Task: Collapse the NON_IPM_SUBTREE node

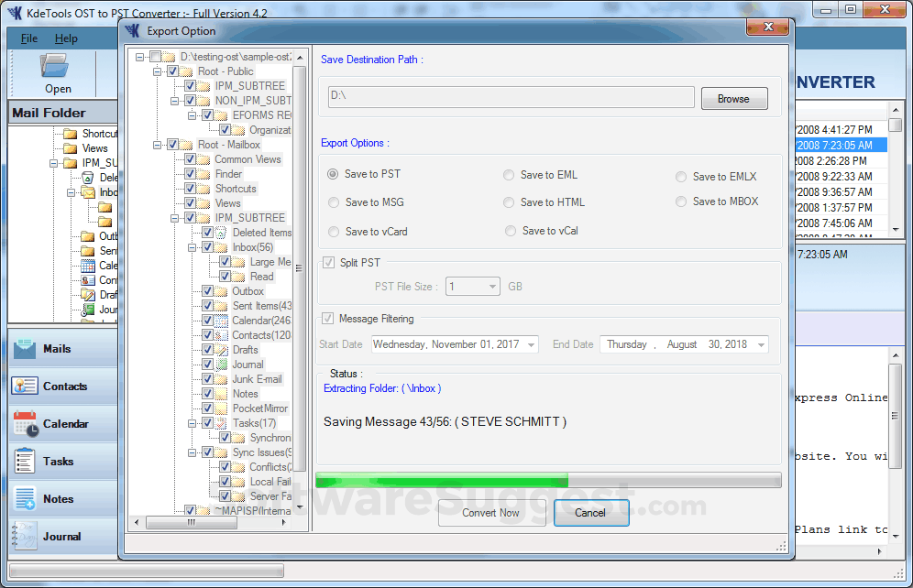Action: pyautogui.click(x=175, y=101)
